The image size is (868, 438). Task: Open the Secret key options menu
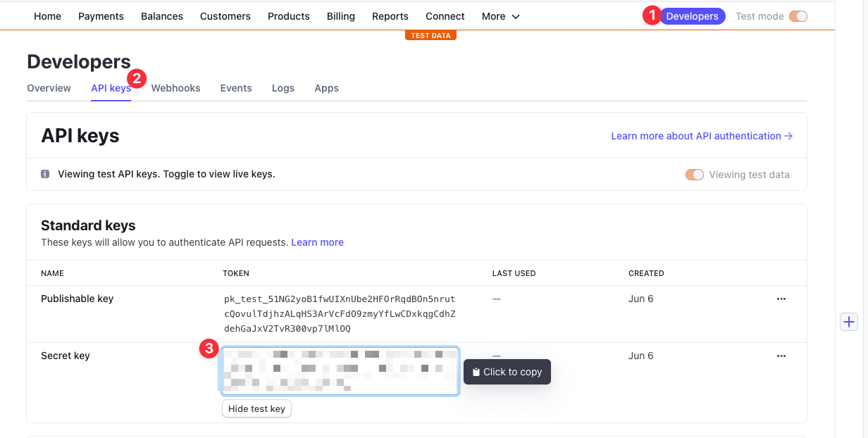click(781, 356)
